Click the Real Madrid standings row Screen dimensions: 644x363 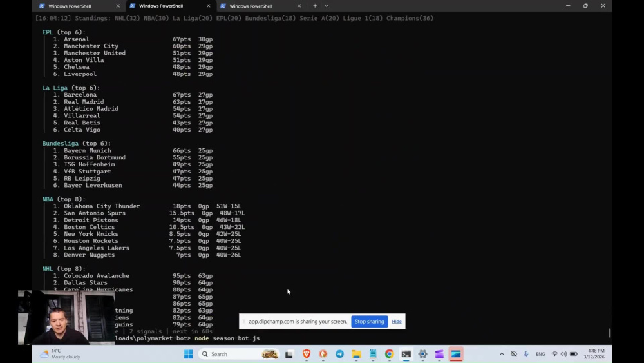[133, 102]
